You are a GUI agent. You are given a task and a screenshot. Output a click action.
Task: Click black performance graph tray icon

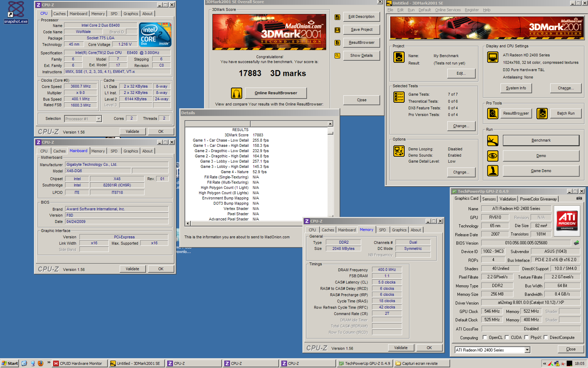pyautogui.click(x=569, y=363)
